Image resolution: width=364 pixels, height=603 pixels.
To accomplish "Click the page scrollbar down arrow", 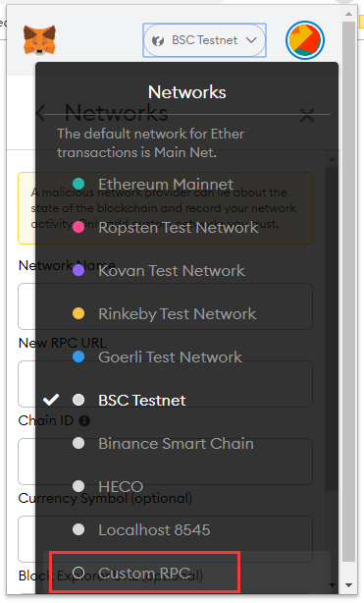I will [x=348, y=585].
